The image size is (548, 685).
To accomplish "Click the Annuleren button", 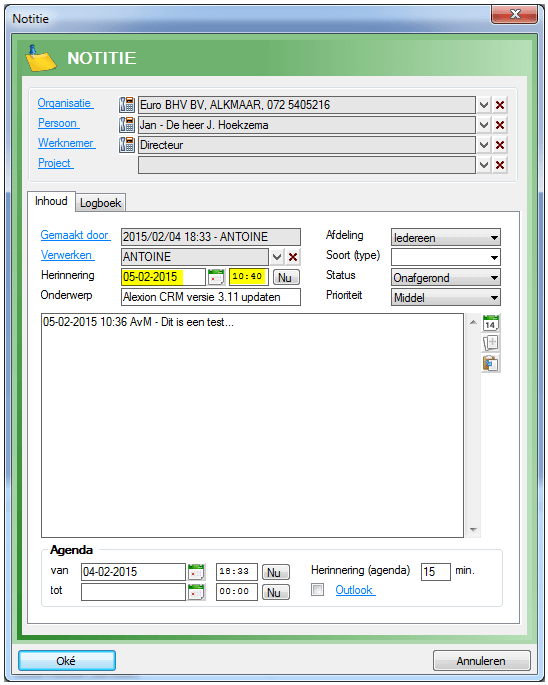I will pyautogui.click(x=482, y=661).
